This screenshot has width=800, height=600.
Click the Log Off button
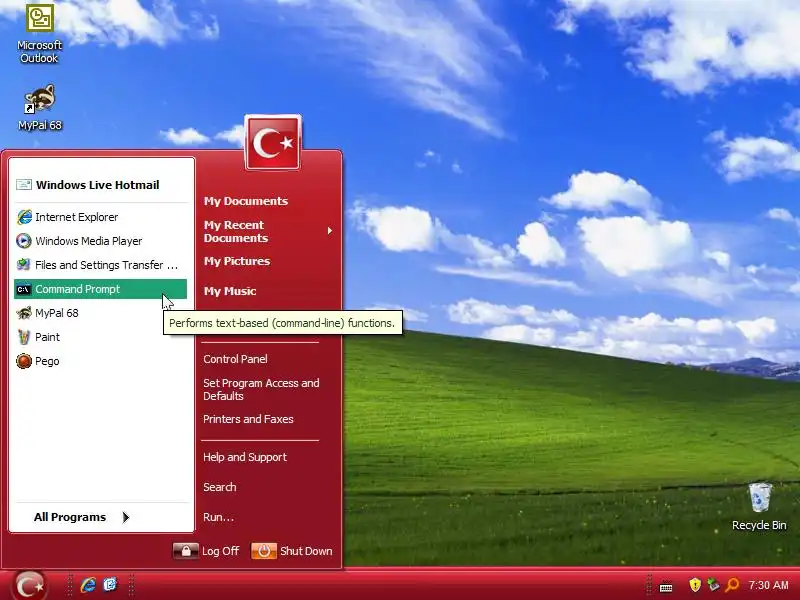coord(206,551)
